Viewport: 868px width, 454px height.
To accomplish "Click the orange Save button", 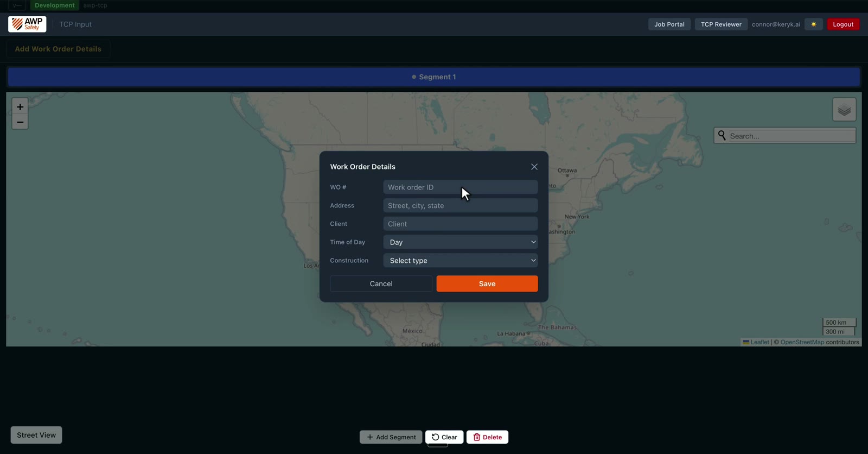I will click(487, 283).
